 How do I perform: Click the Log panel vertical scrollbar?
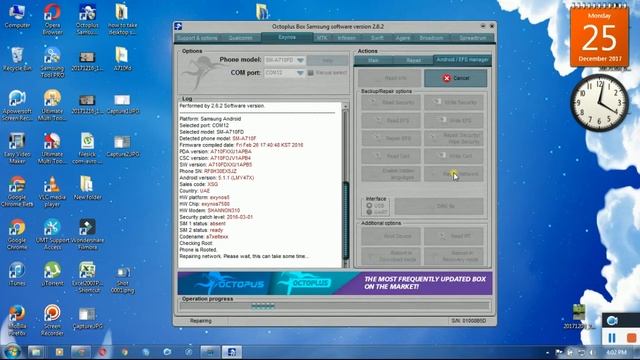(x=346, y=184)
